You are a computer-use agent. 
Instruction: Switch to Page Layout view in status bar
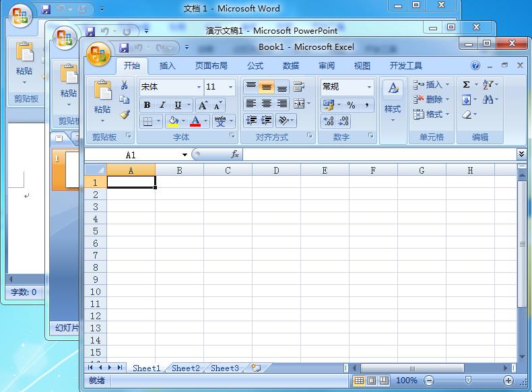(371, 381)
